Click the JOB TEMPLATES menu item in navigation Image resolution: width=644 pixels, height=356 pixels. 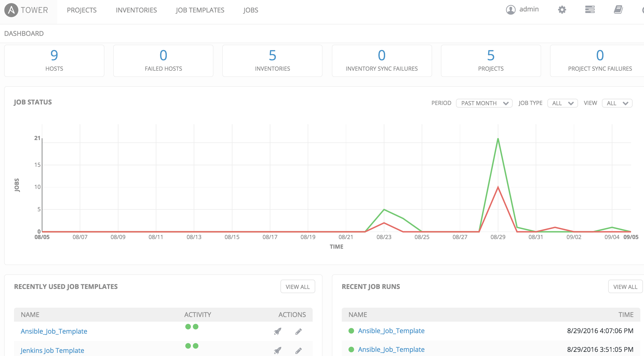[x=200, y=10]
